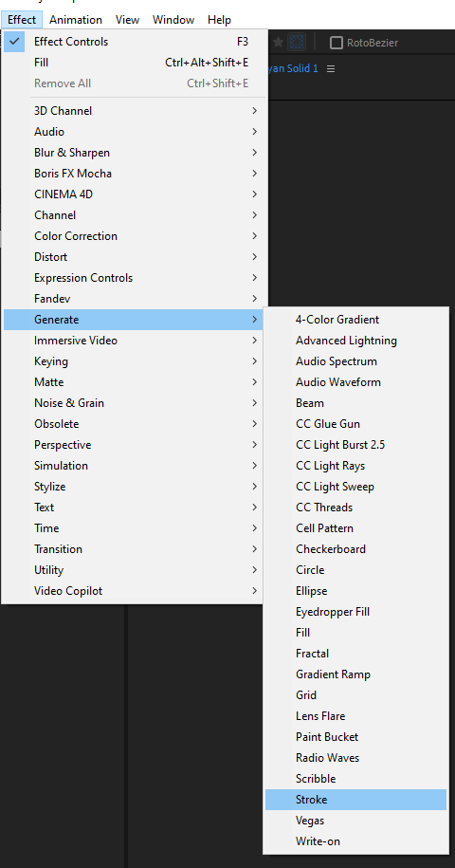Apply the Fill effect under Generate

click(355, 633)
